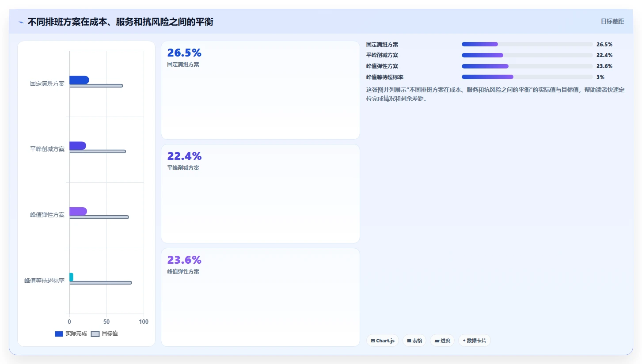Click the gray 平峰削减方案 target bar
The width and height of the screenshot is (642, 364).
click(x=98, y=152)
